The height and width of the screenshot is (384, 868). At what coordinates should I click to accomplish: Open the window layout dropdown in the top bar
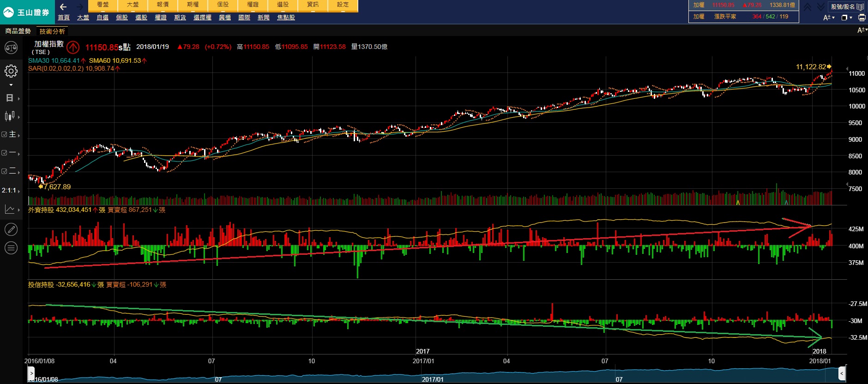coord(846,18)
